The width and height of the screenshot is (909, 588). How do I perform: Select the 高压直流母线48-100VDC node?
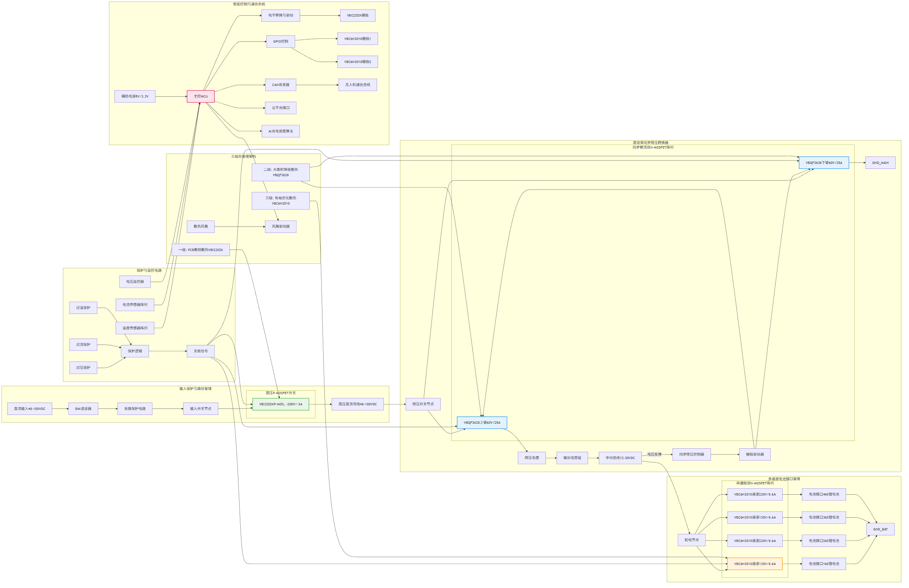click(357, 404)
